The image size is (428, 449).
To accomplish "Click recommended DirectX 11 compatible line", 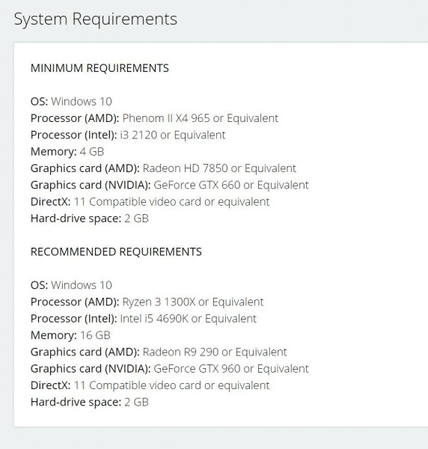I will (x=150, y=385).
